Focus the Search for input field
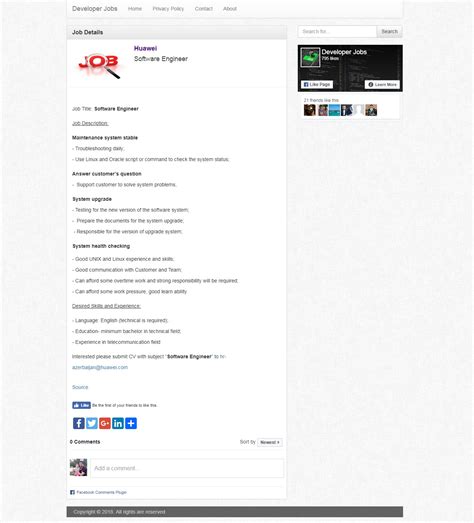Screen dimensions: 474x523 pos(337,32)
